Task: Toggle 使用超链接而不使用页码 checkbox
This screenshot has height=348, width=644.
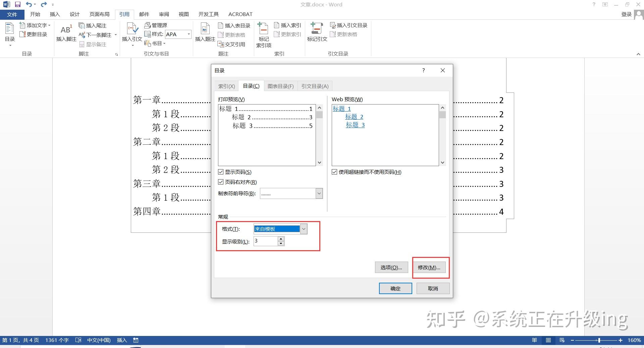Action: click(x=334, y=172)
